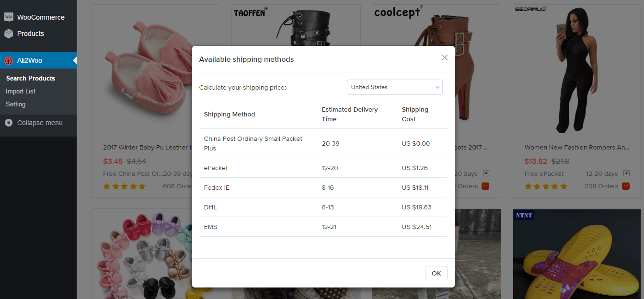
Task: Click red shopping bag icon on Rompers product
Action: click(626, 186)
